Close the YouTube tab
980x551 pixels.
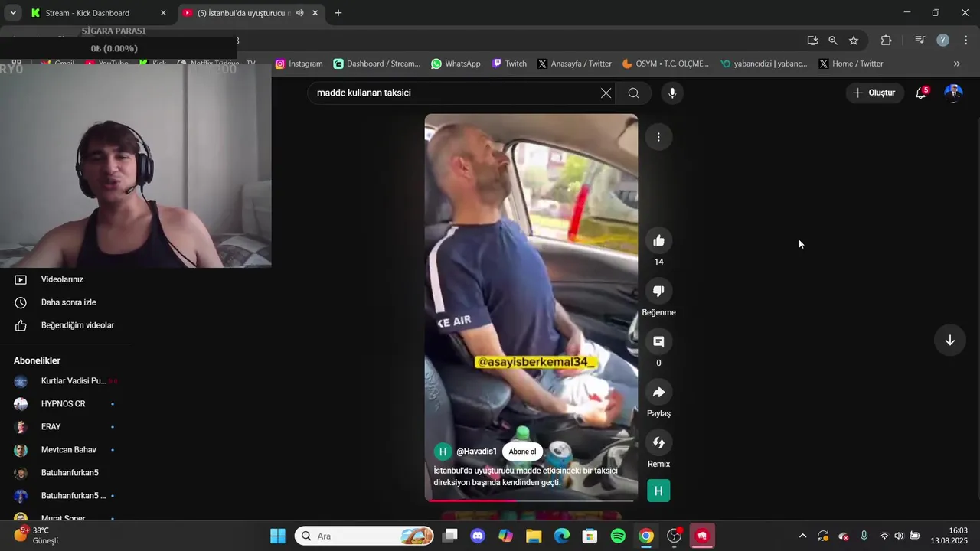click(315, 13)
